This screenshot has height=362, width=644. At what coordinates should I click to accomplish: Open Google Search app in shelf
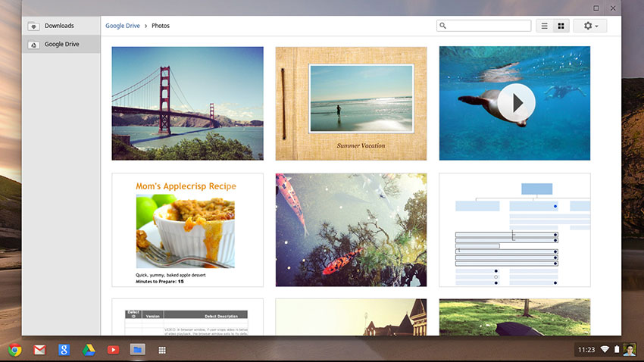point(64,350)
